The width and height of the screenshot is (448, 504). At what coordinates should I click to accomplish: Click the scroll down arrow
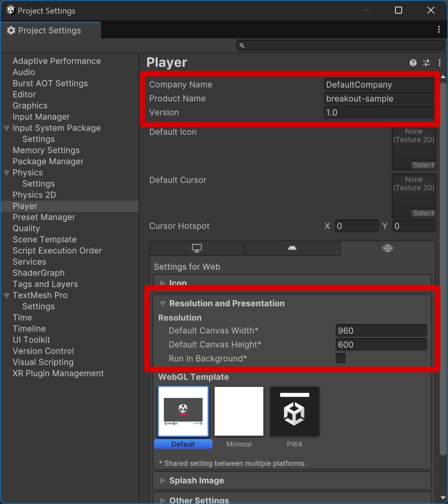click(x=443, y=498)
